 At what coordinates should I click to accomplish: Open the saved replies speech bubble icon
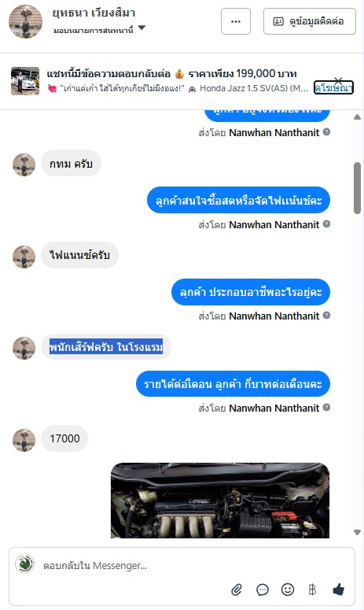pyautogui.click(x=263, y=590)
